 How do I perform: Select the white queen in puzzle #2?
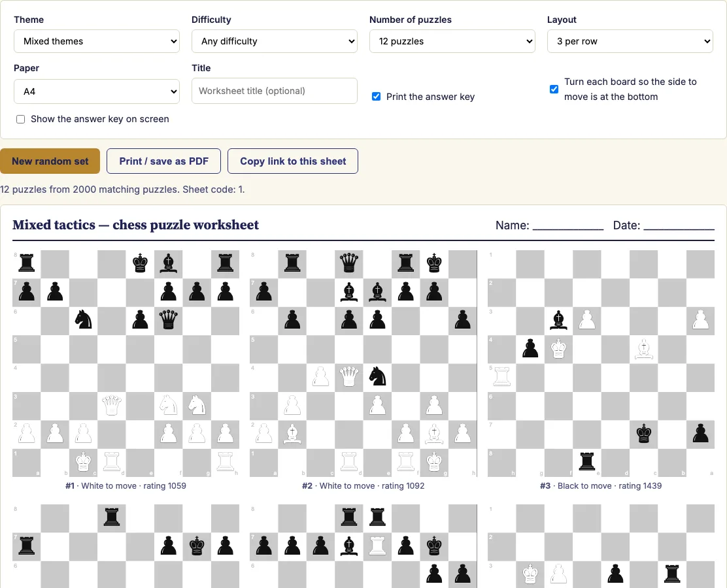pos(349,377)
